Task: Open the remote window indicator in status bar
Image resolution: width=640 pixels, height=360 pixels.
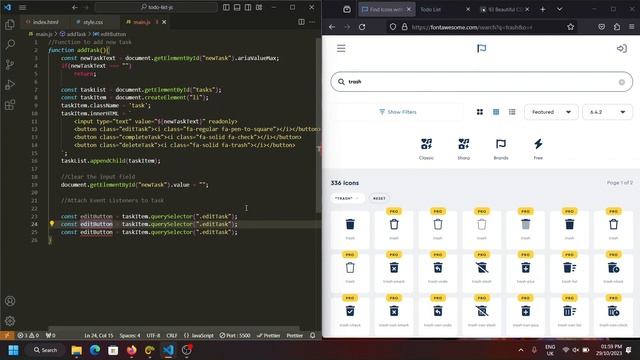Action: pos(7,335)
